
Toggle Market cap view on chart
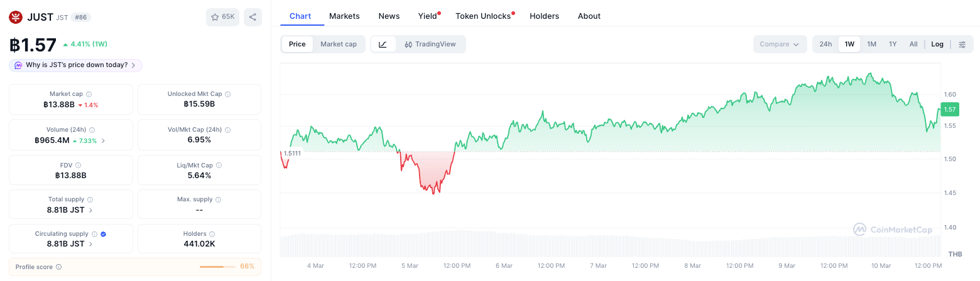(x=339, y=44)
